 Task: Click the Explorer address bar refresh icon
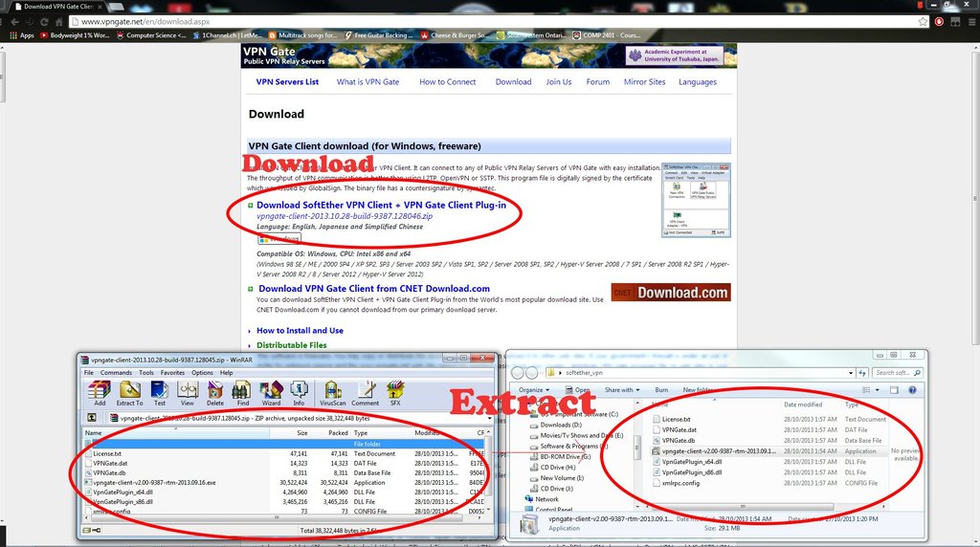click(862, 373)
